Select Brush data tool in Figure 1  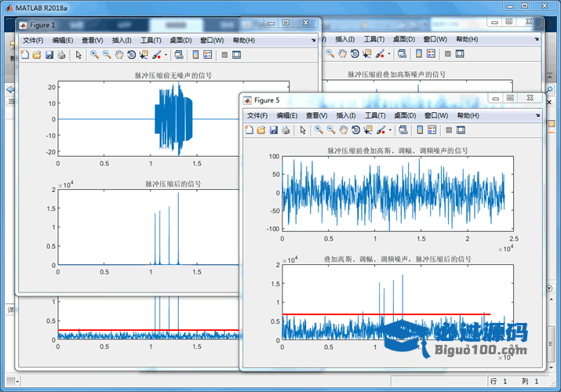156,55
